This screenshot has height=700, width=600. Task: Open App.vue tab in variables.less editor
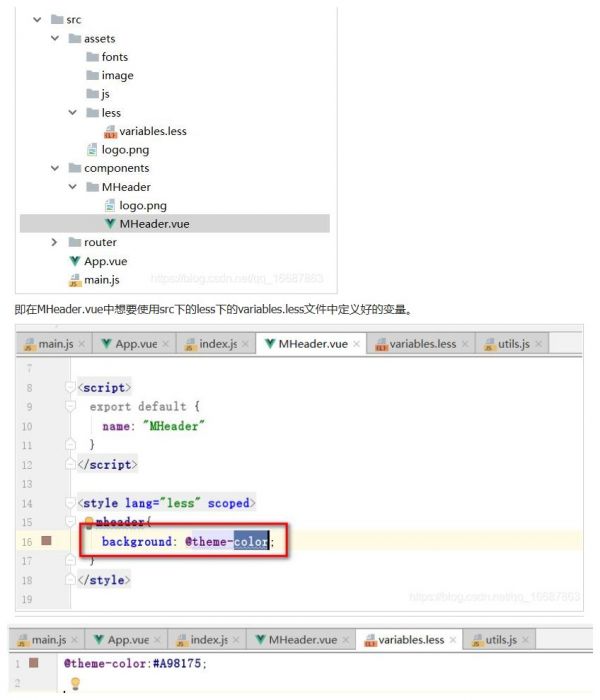click(128, 640)
